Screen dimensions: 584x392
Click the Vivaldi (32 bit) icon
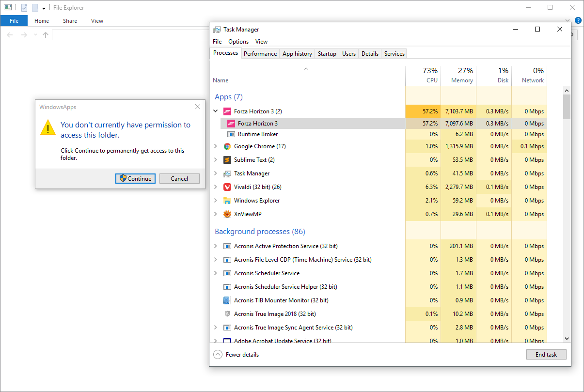coord(227,187)
